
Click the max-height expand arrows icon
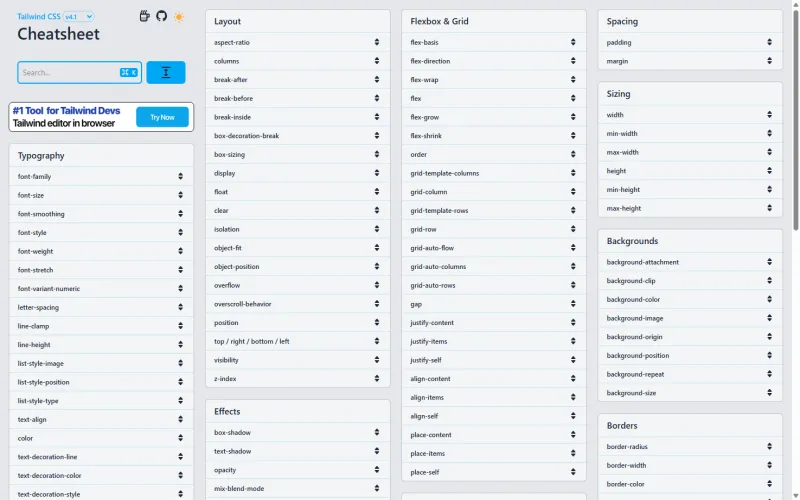click(x=769, y=208)
